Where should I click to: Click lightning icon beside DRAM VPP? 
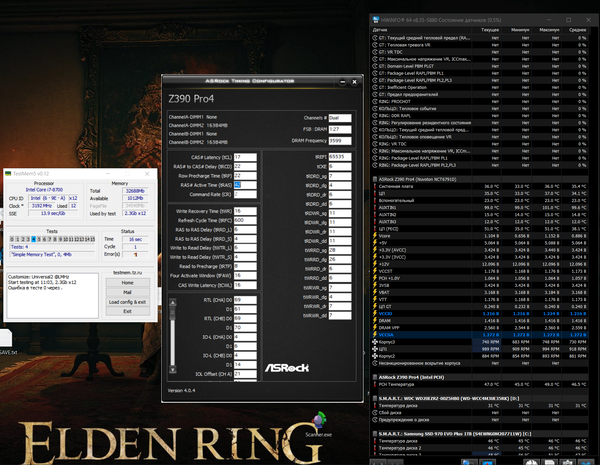(x=375, y=328)
